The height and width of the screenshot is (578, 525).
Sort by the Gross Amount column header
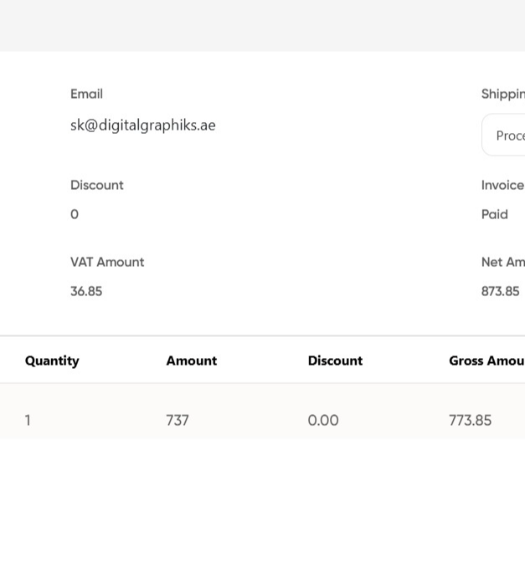point(487,361)
